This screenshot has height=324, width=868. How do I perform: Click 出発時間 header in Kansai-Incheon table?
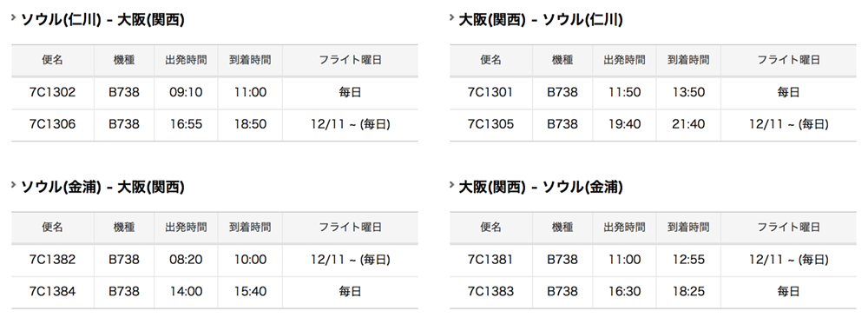pyautogui.click(x=624, y=60)
